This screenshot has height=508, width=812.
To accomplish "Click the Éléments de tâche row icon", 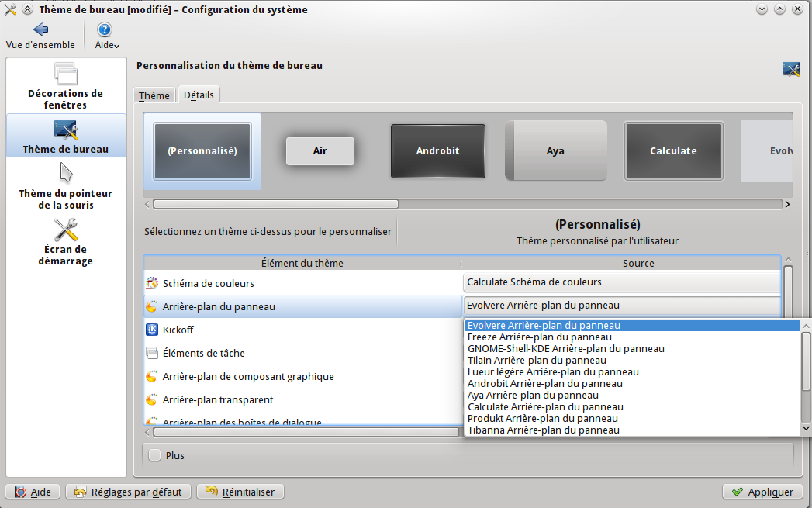I will [x=152, y=353].
